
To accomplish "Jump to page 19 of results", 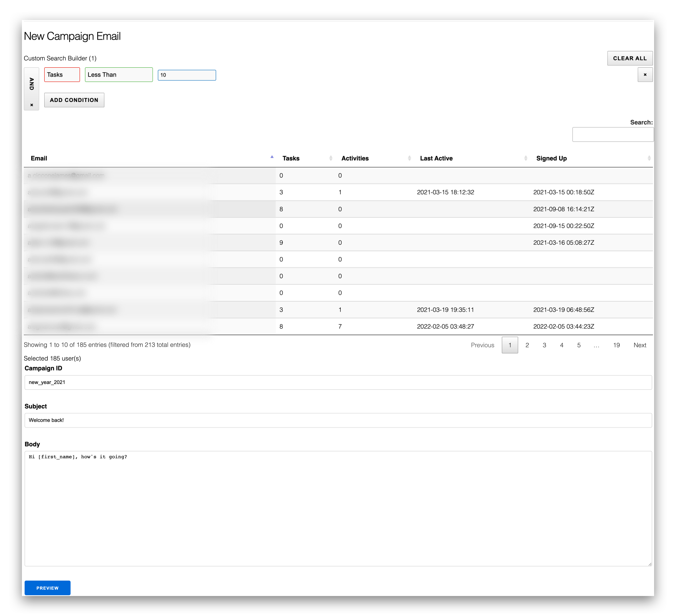I will click(x=616, y=345).
